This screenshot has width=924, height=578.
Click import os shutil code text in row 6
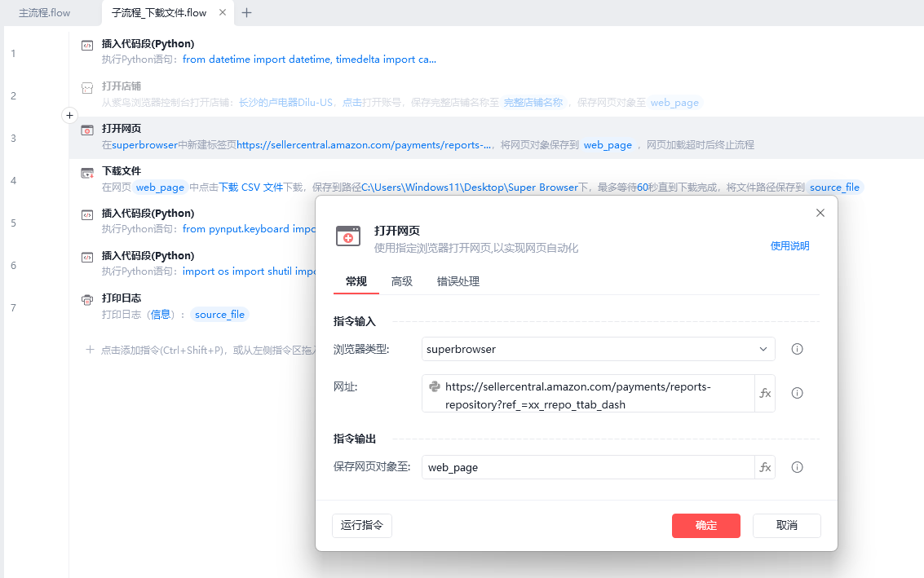click(x=249, y=271)
